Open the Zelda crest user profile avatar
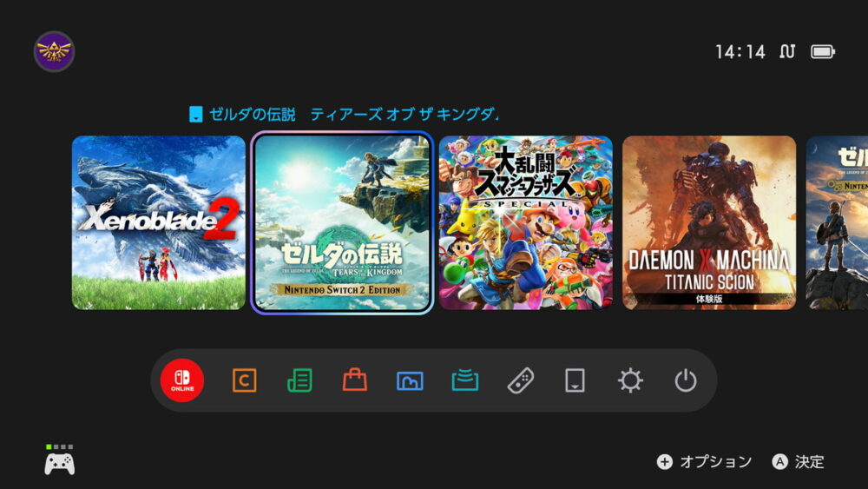868x489 pixels. tap(54, 51)
